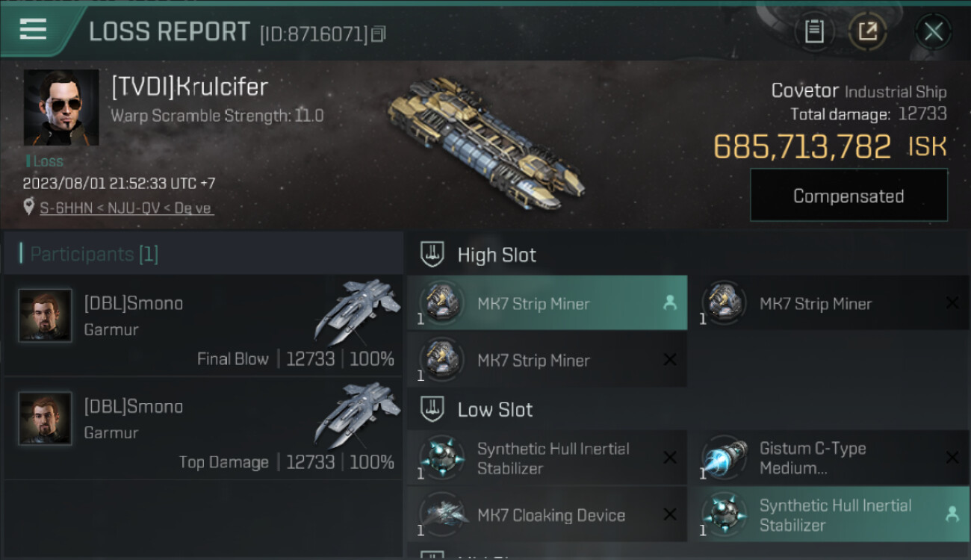
Task: Select the destroyed Synthetic Hull Inertial Stabilizer
Action: point(547,458)
